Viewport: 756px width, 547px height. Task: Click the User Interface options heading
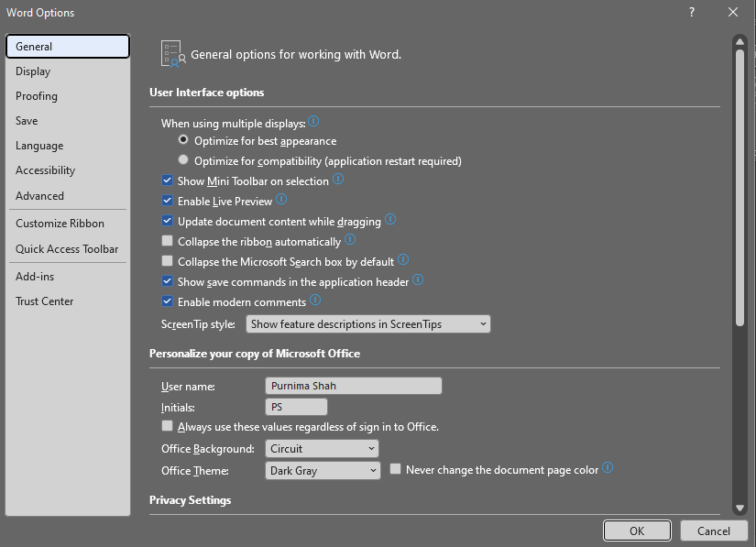(x=206, y=93)
